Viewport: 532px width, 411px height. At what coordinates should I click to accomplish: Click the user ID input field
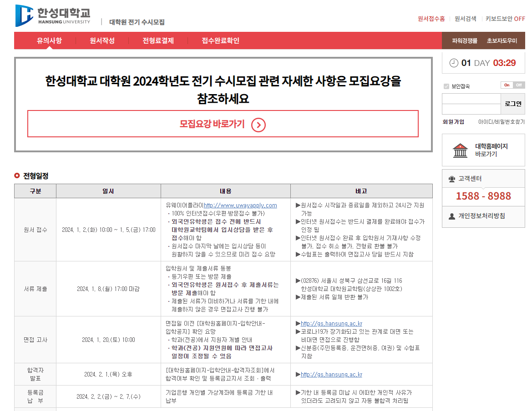point(471,99)
